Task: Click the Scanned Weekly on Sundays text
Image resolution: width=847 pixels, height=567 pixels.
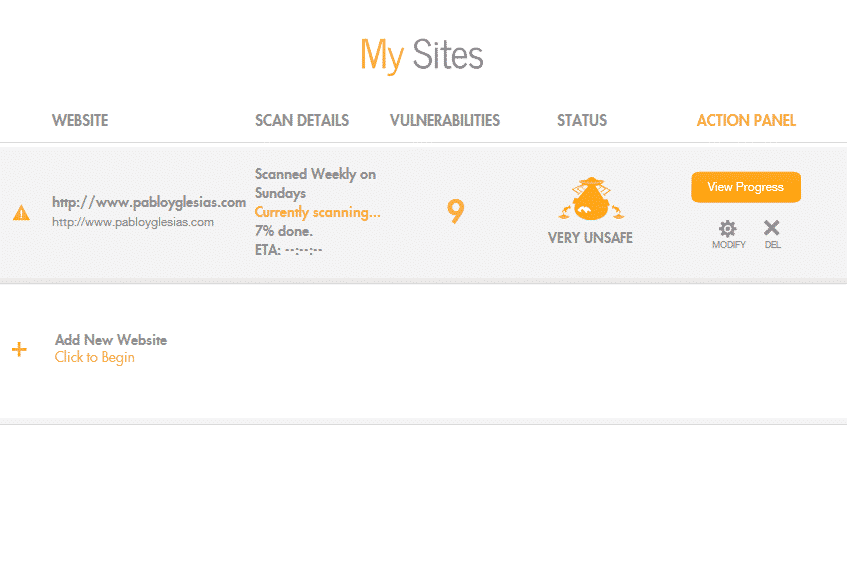Action: [315, 184]
